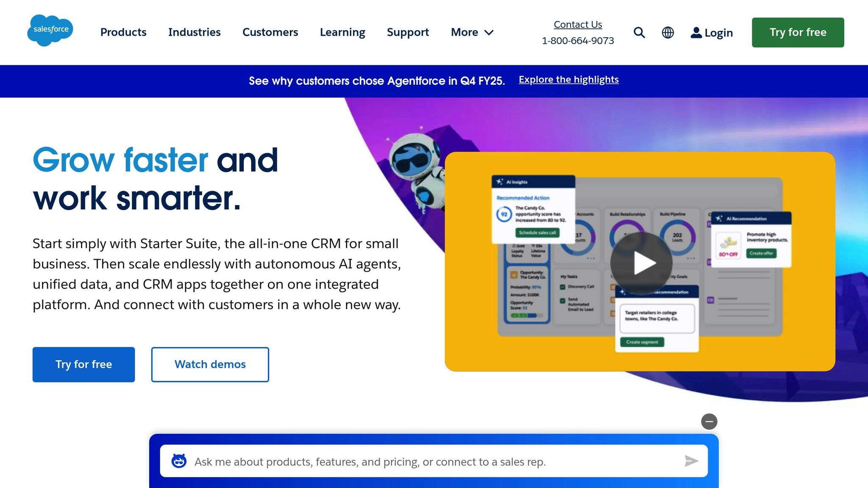Viewport: 868px width, 488px height.
Task: Minimize the chat widget with minus icon
Action: click(x=709, y=421)
